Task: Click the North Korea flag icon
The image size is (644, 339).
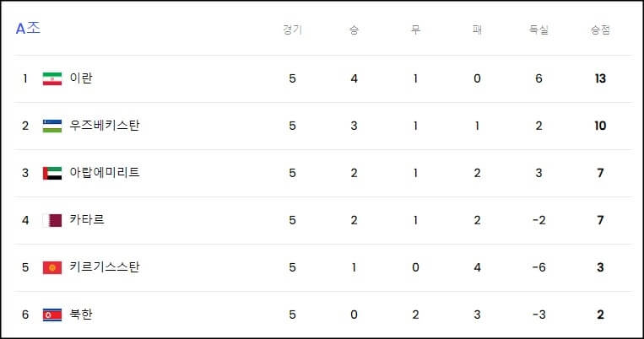Action: point(52,315)
